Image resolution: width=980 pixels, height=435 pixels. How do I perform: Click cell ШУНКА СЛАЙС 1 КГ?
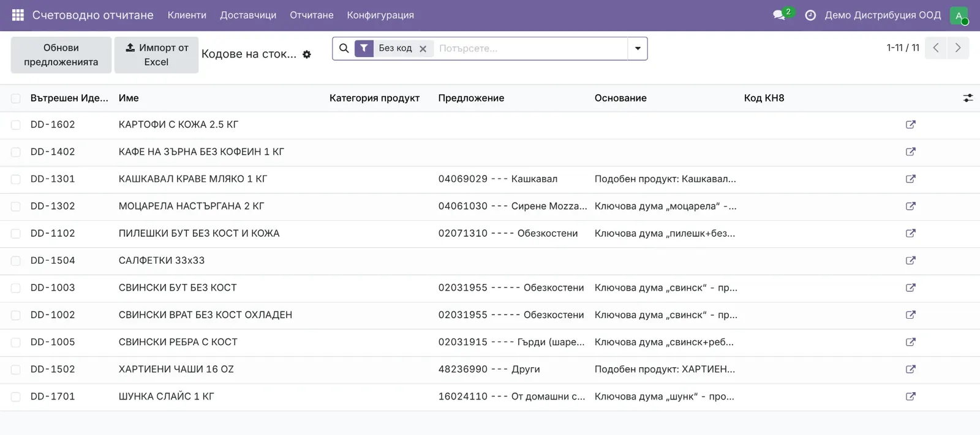click(x=166, y=396)
